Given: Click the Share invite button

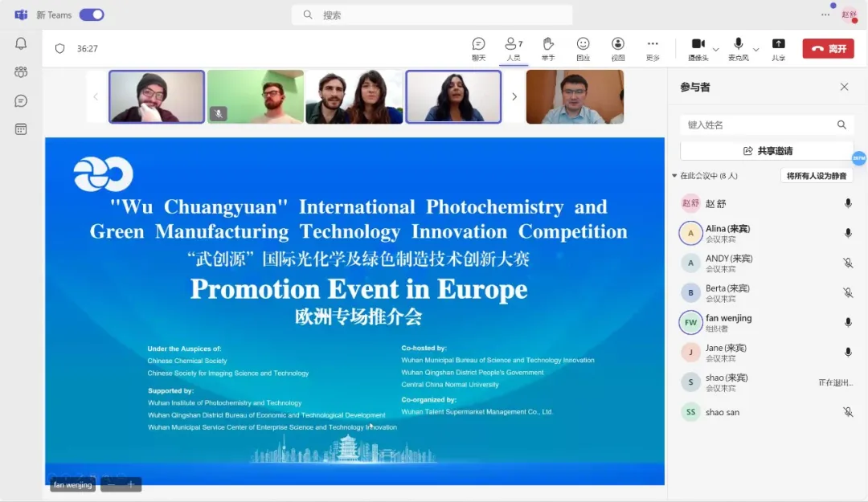Looking at the screenshot, I should pyautogui.click(x=768, y=151).
